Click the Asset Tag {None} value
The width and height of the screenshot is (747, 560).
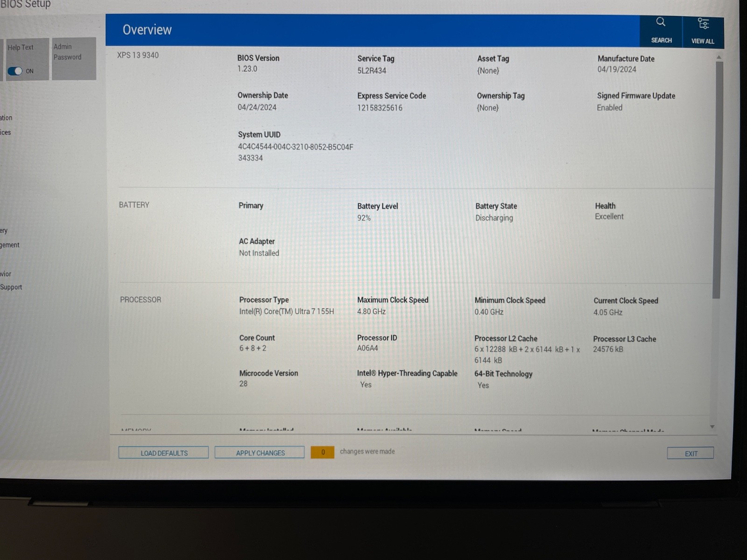[488, 70]
